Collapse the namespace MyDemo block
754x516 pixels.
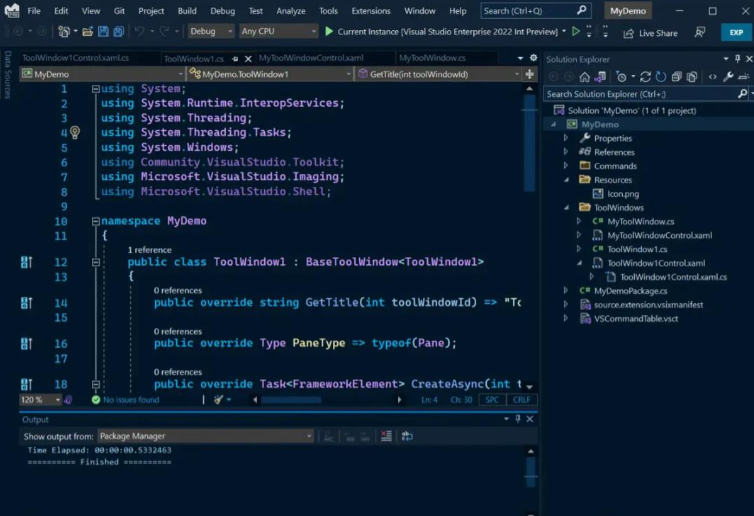coord(95,221)
